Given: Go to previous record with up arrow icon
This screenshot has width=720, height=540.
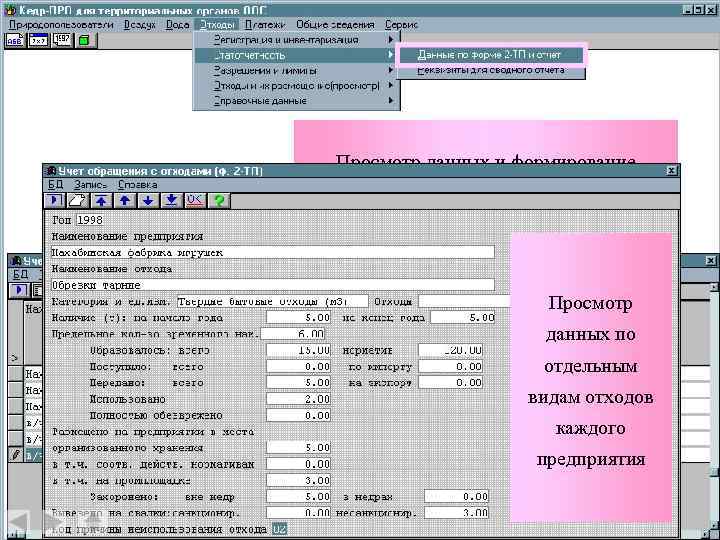Looking at the screenshot, I should pos(125,201).
